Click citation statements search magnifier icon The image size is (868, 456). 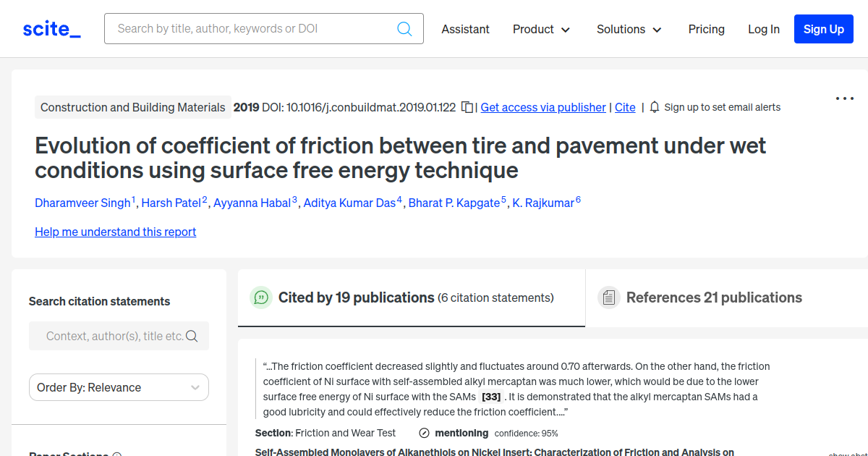pos(192,336)
